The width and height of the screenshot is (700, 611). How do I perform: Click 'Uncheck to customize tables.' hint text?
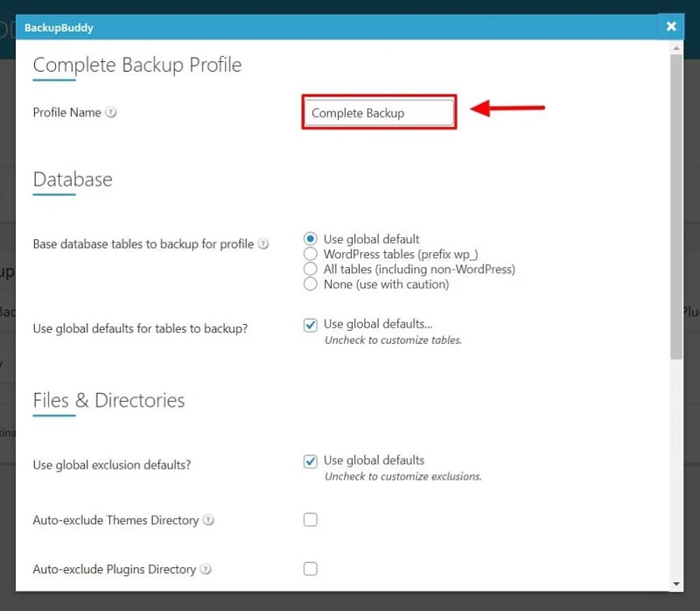tap(393, 341)
